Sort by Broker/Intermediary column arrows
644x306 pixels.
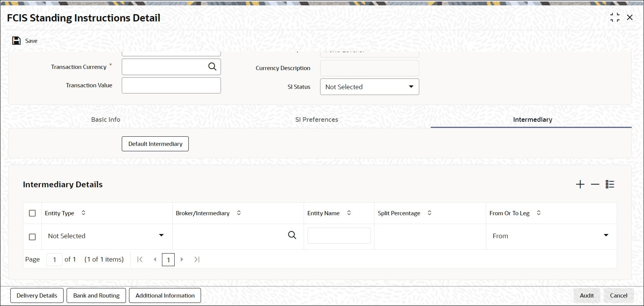[239, 213]
